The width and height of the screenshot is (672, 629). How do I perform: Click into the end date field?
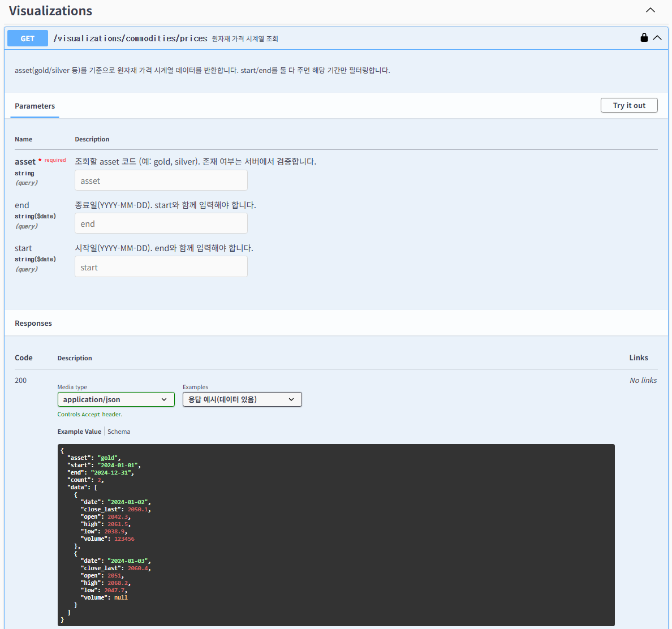161,224
